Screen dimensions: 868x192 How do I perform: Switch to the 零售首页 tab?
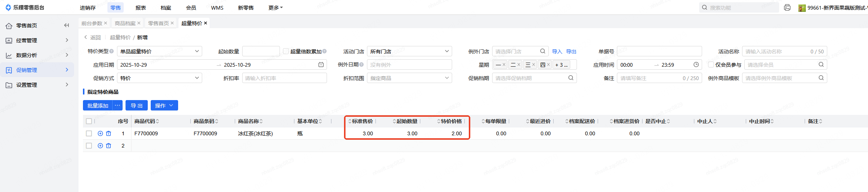158,23
